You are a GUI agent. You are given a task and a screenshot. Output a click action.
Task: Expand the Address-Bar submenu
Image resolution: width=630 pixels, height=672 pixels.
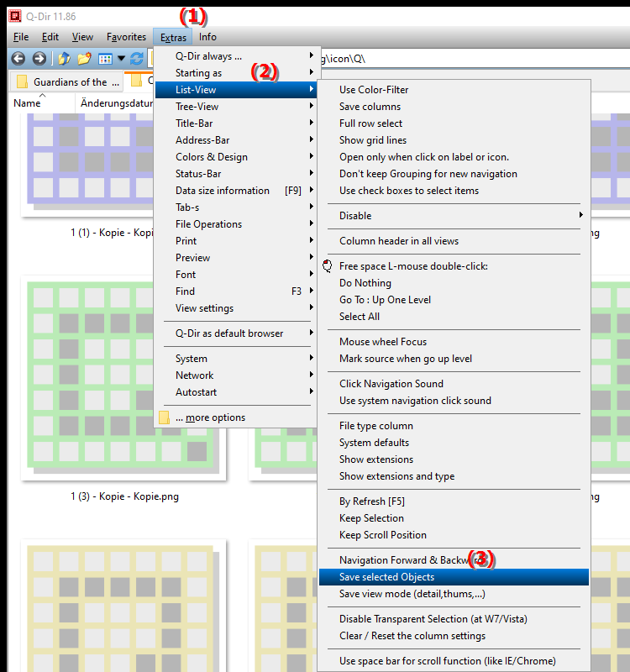(236, 140)
